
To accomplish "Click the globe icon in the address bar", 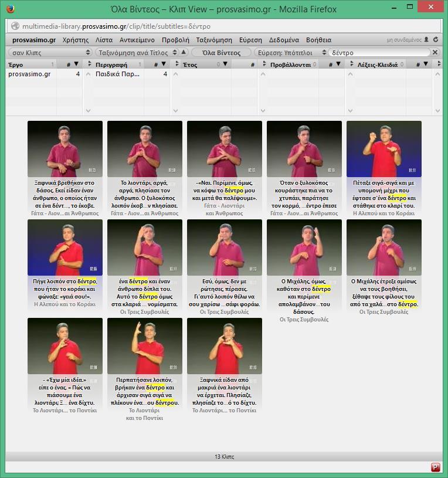I will (15, 26).
